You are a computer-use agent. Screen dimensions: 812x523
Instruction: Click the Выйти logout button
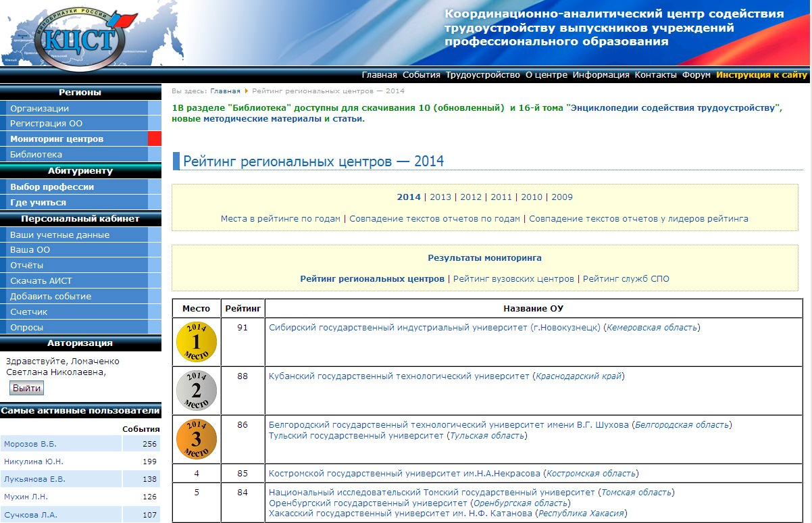[x=27, y=388]
